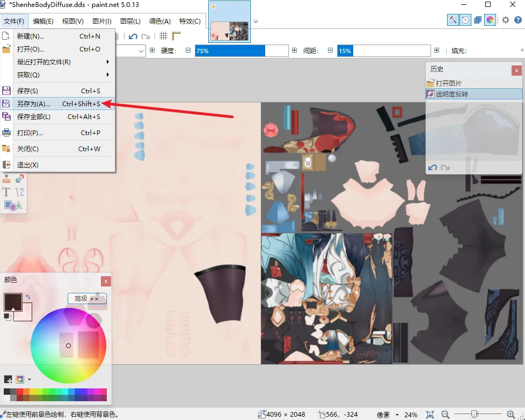The height and width of the screenshot is (420, 525).
Task: Click the zoom out magnifier
Action: coord(446,415)
